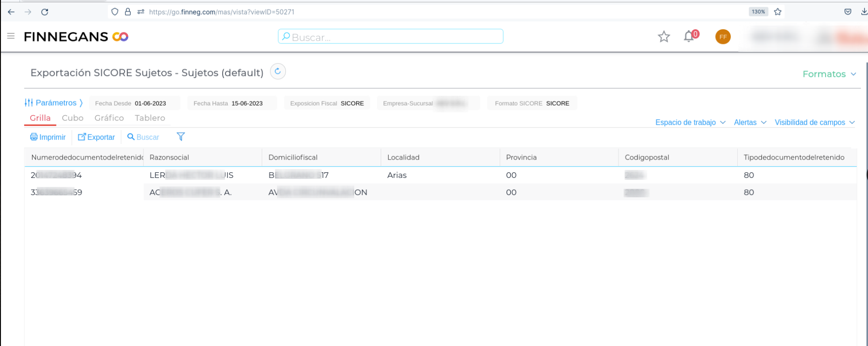The width and height of the screenshot is (868, 346).
Task: Bookmark this page with the browser star
Action: [778, 12]
